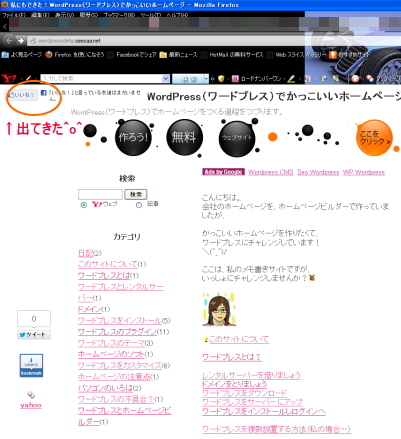Image resolution: width=401 pixels, height=439 pixels.
Task: Open the dropdown arrow beside the Y! logo
Action: (x=21, y=79)
